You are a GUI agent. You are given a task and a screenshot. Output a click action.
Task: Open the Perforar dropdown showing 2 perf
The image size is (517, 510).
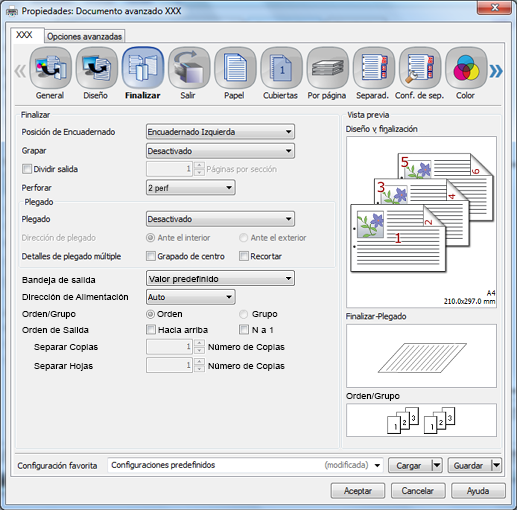191,188
